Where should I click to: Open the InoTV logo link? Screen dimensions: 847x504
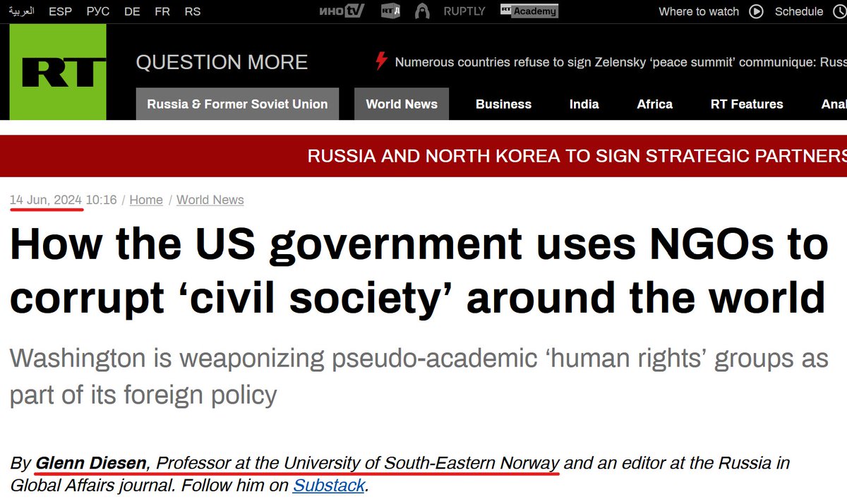coord(340,11)
